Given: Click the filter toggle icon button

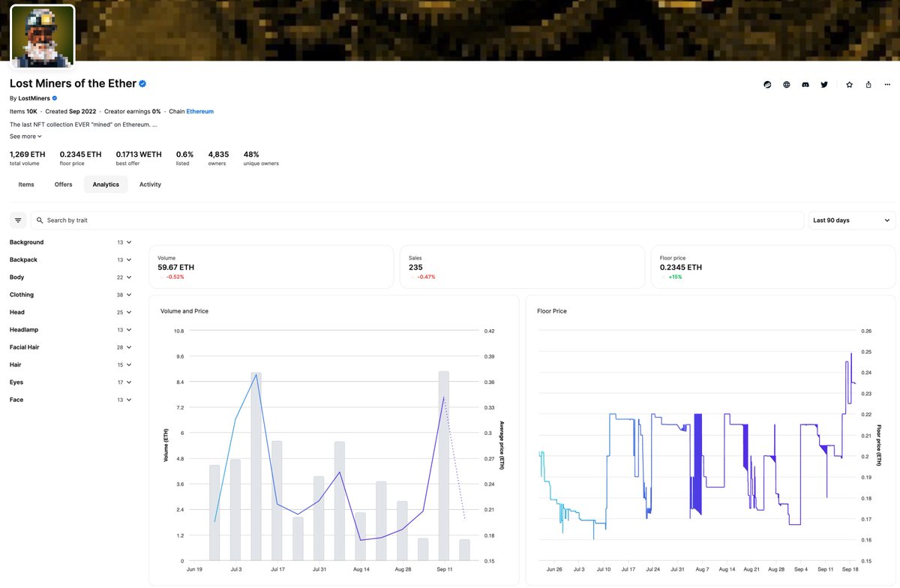Looking at the screenshot, I should pos(18,220).
